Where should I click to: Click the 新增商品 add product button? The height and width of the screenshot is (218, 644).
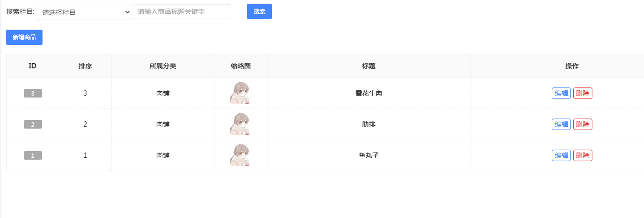coord(24,37)
